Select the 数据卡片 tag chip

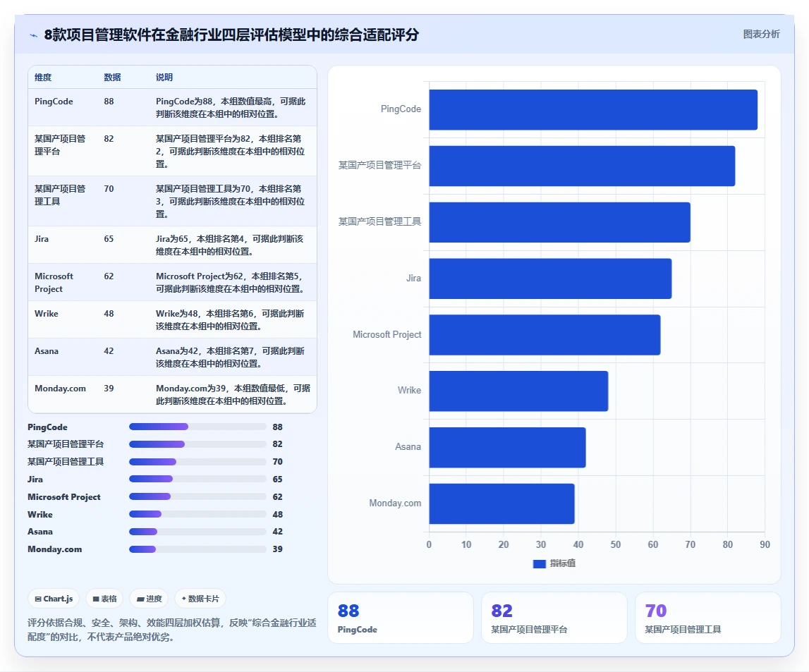tap(200, 599)
